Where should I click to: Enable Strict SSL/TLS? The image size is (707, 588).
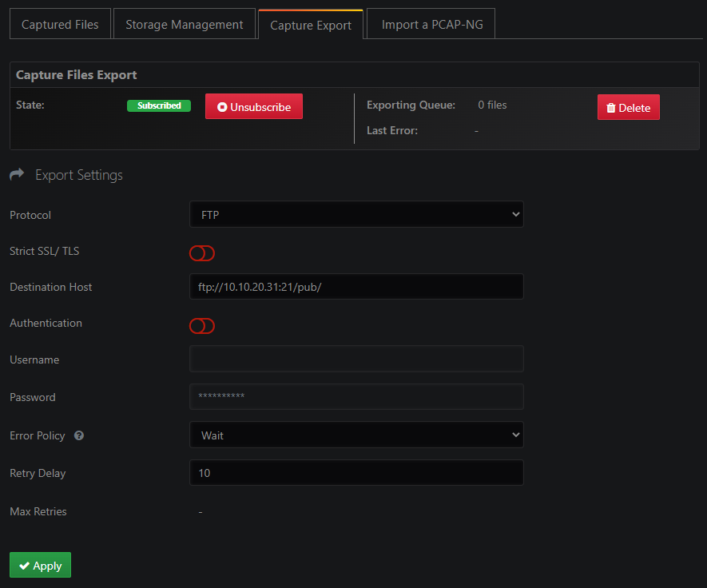[201, 253]
